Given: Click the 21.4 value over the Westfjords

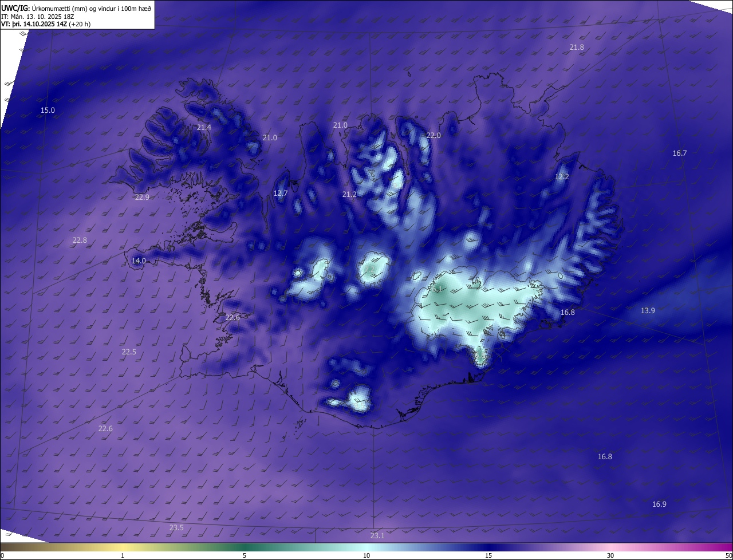Looking at the screenshot, I should [204, 127].
